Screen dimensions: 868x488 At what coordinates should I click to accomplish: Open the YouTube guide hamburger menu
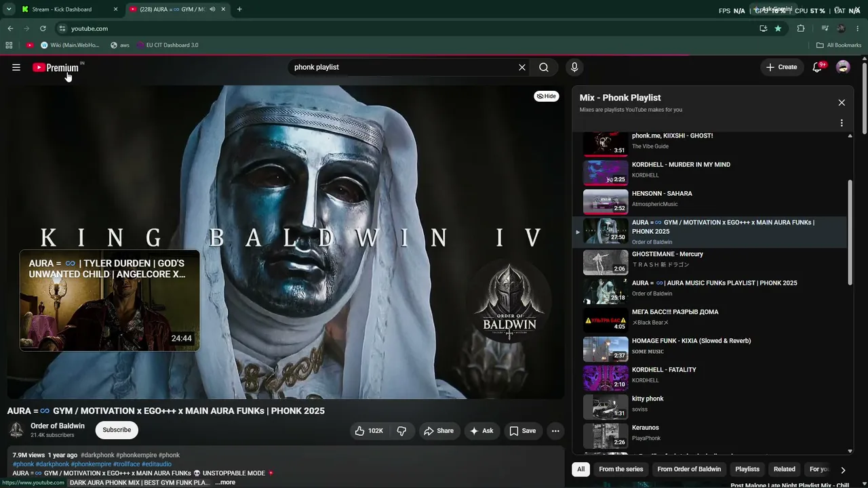pyautogui.click(x=16, y=67)
